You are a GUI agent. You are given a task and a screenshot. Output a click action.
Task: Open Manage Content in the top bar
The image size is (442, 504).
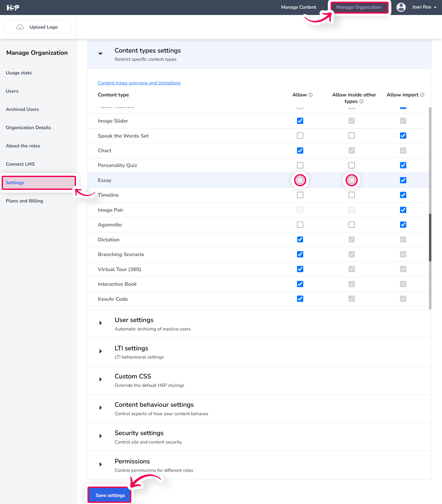tap(299, 7)
